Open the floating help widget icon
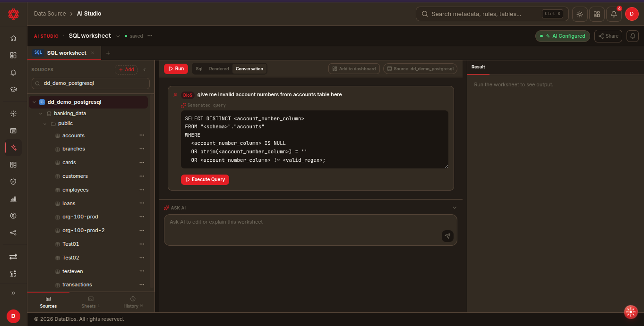The height and width of the screenshot is (326, 644). (x=631, y=312)
